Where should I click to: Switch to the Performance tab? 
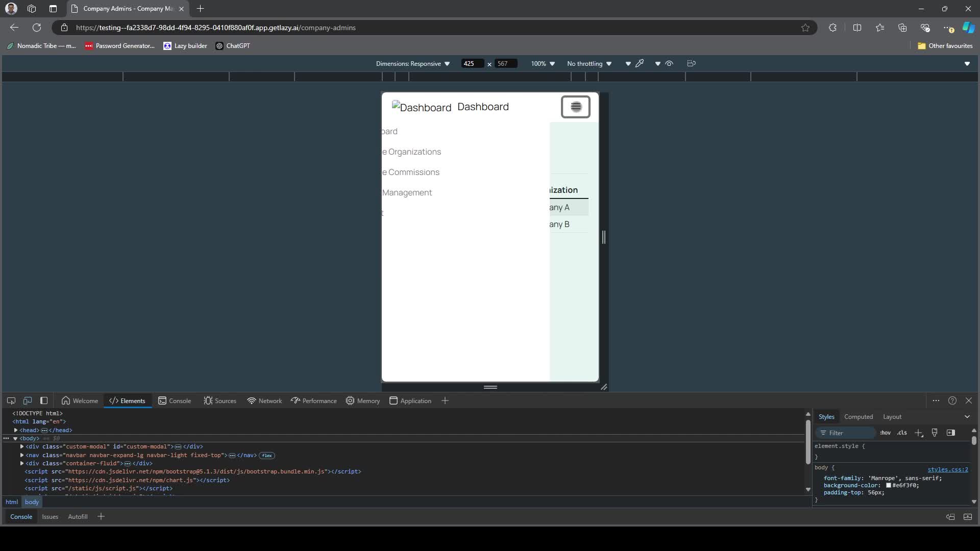314,401
